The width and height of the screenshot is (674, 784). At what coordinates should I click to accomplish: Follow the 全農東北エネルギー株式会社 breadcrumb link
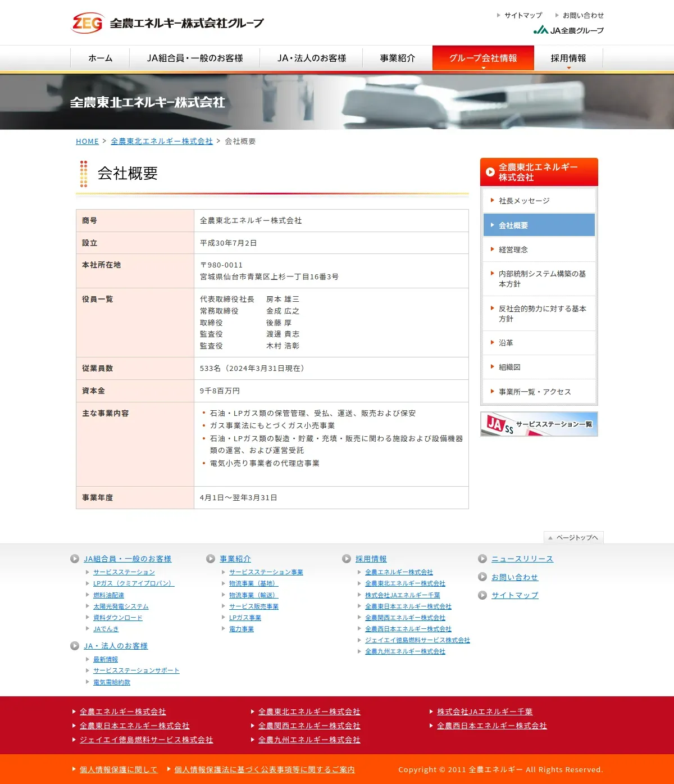click(x=162, y=141)
